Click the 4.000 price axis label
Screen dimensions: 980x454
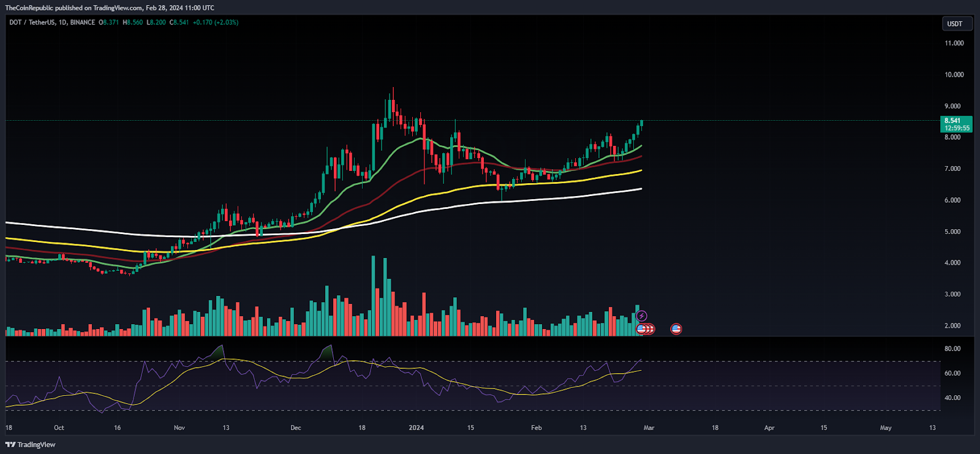tap(952, 263)
